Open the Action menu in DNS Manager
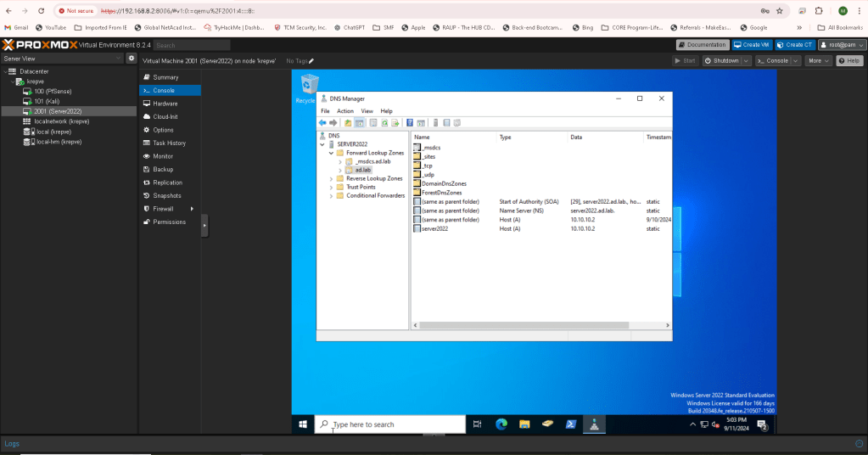Viewport: 868px width, 455px height. [344, 111]
